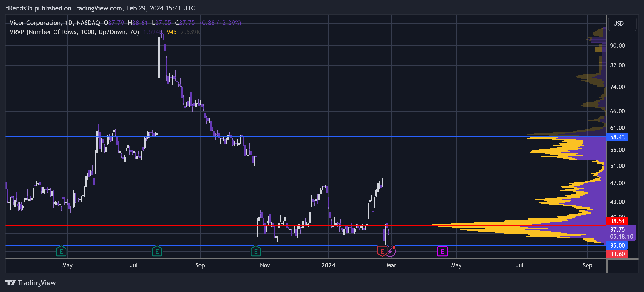Click the 2024 label on time axis
Image resolution: width=644 pixels, height=292 pixels.
click(x=328, y=265)
